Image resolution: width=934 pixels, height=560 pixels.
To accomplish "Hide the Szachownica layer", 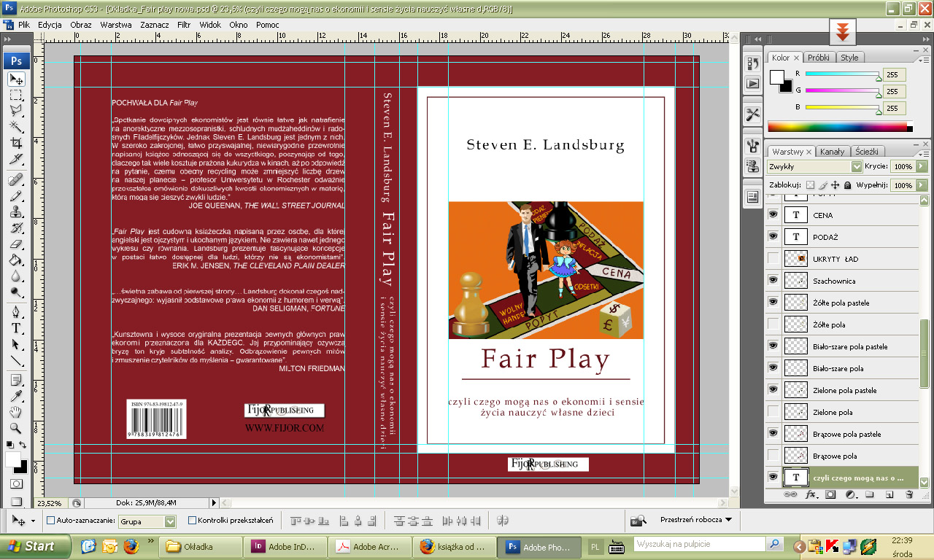I will [x=773, y=281].
